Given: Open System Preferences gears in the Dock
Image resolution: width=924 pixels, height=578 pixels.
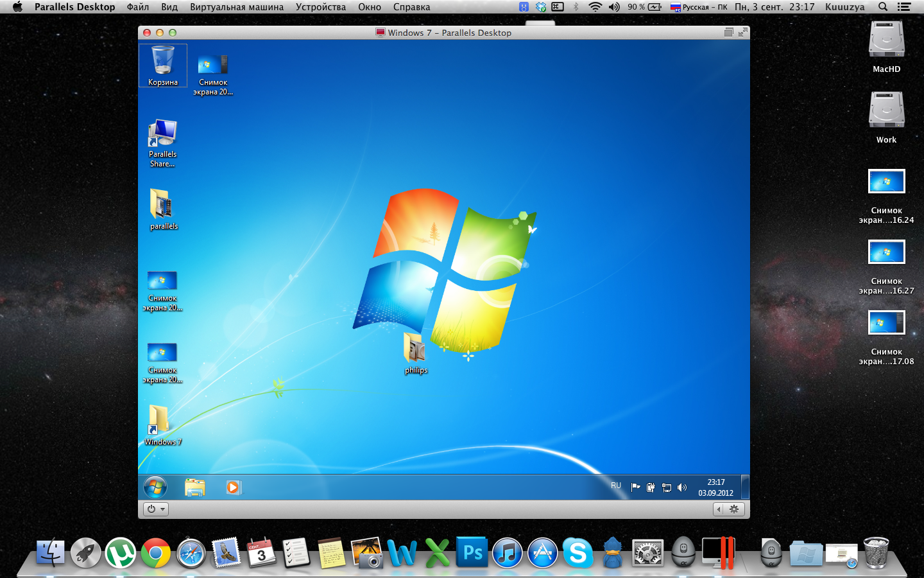Looking at the screenshot, I should pyautogui.click(x=648, y=553).
